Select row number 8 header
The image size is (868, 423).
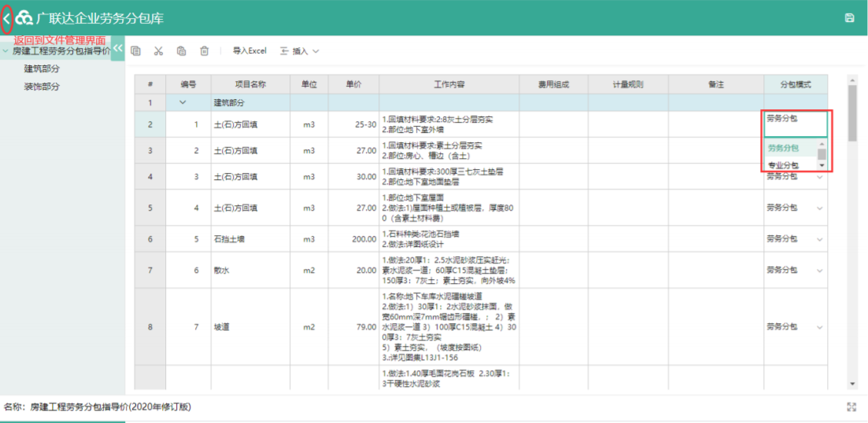[150, 327]
